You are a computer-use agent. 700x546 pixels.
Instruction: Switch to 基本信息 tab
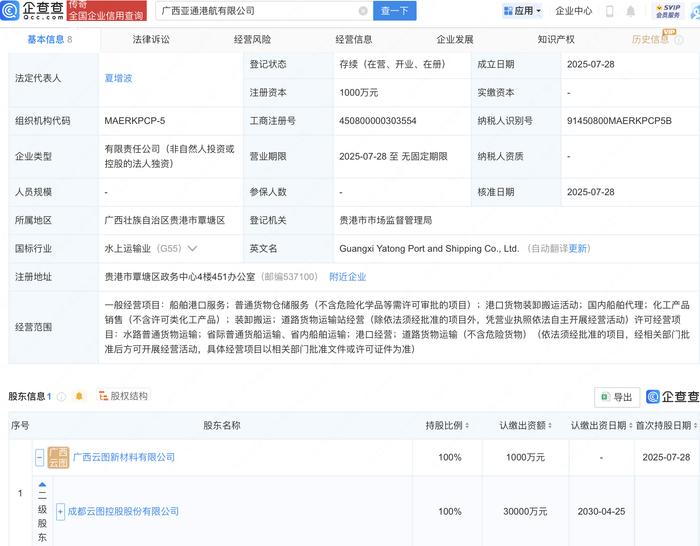coord(50,40)
